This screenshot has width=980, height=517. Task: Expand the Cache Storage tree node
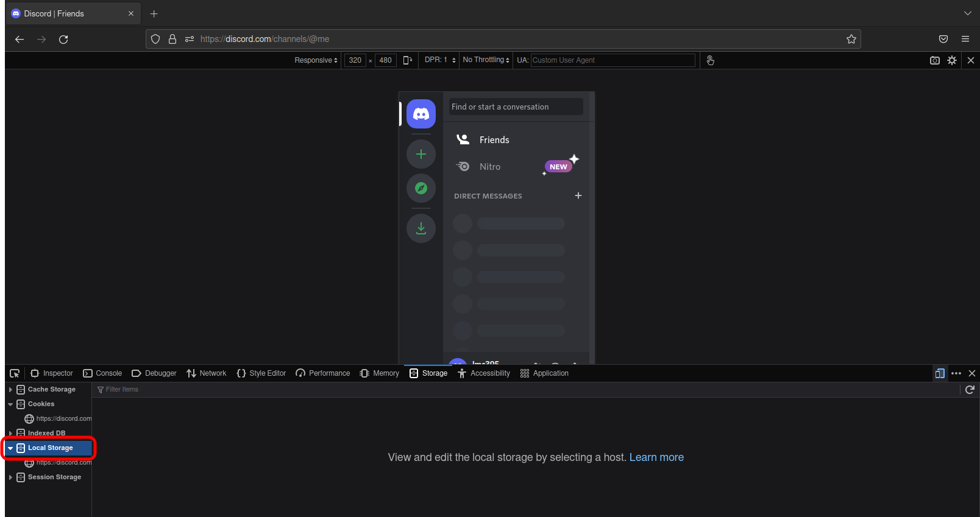pos(10,390)
